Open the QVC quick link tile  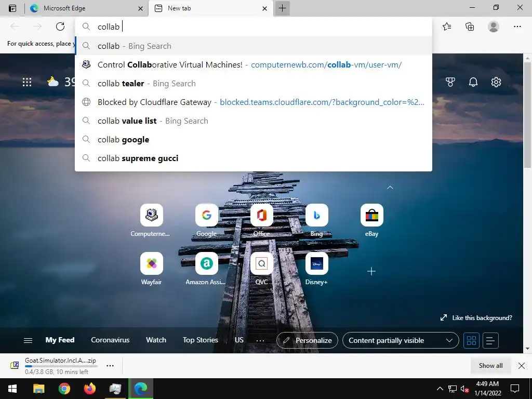pos(262,263)
